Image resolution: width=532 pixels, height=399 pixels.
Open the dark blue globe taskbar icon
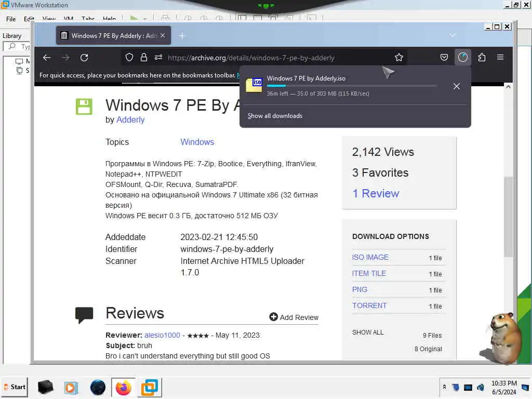(x=98, y=388)
